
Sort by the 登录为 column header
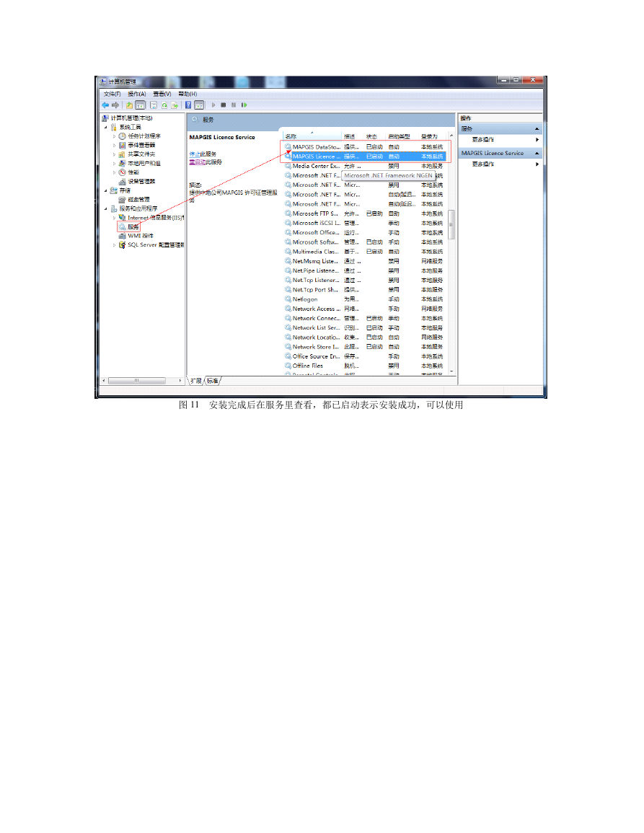[x=433, y=136]
